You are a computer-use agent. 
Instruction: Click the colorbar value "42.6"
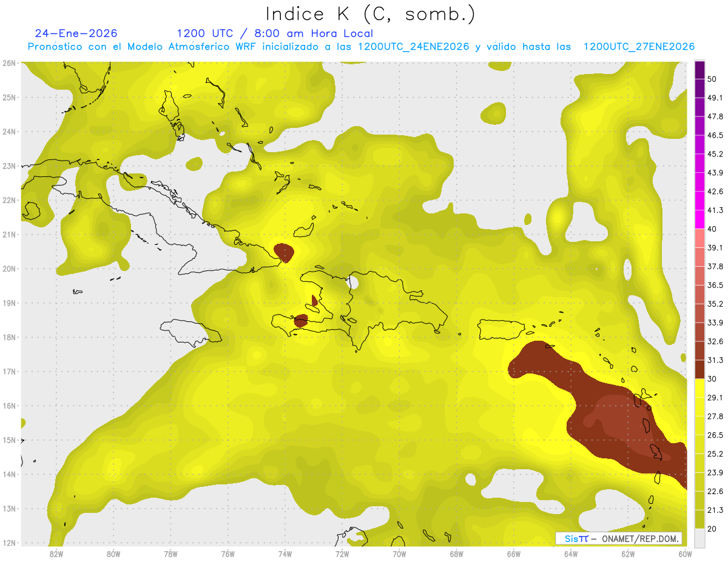(x=715, y=192)
